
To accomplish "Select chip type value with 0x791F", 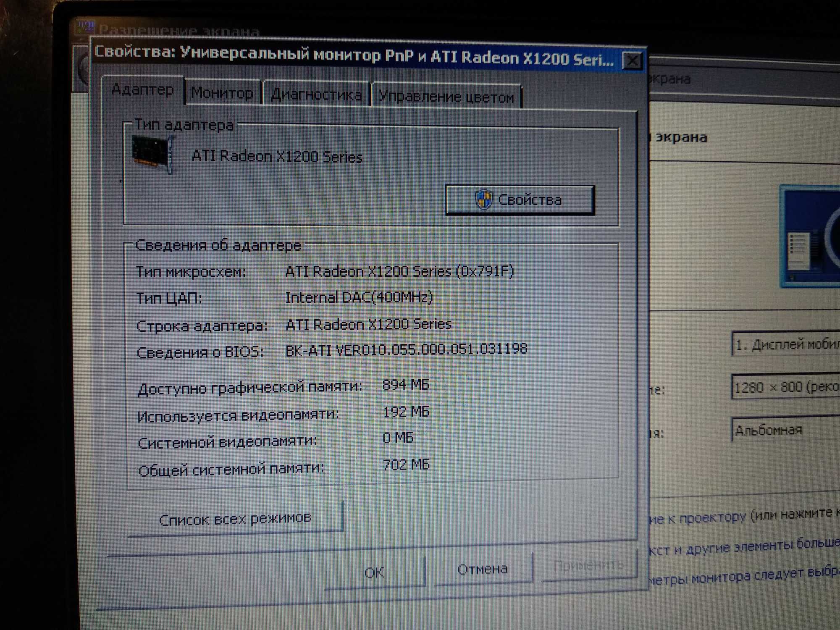I will pyautogui.click(x=399, y=271).
